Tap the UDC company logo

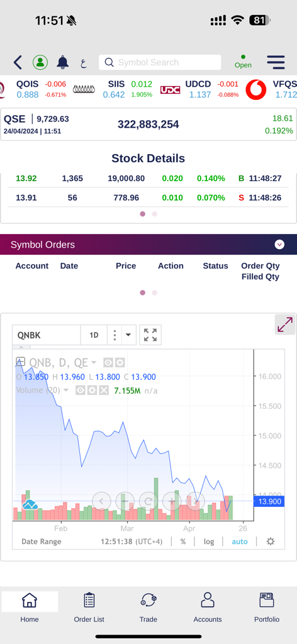pyautogui.click(x=170, y=89)
